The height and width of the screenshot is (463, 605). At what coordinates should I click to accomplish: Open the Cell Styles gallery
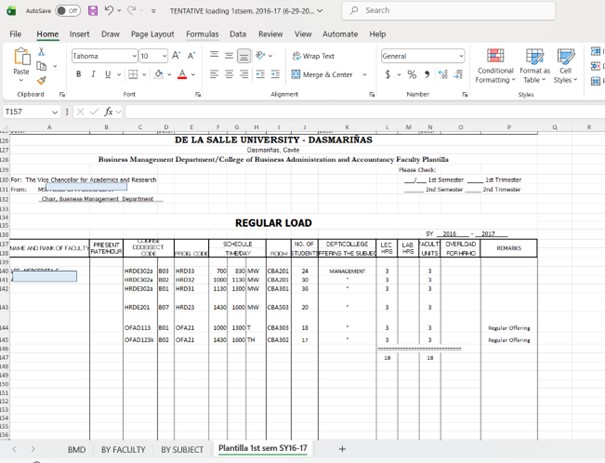(x=565, y=66)
